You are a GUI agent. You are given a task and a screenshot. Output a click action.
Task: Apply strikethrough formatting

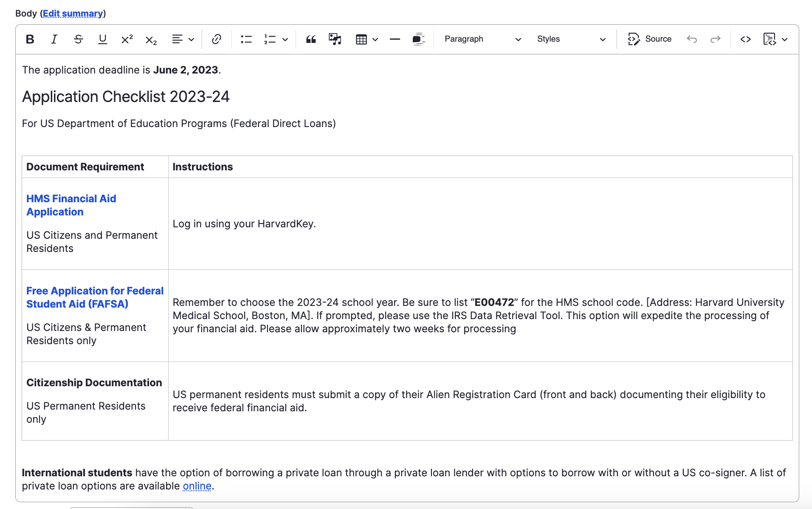coord(78,39)
